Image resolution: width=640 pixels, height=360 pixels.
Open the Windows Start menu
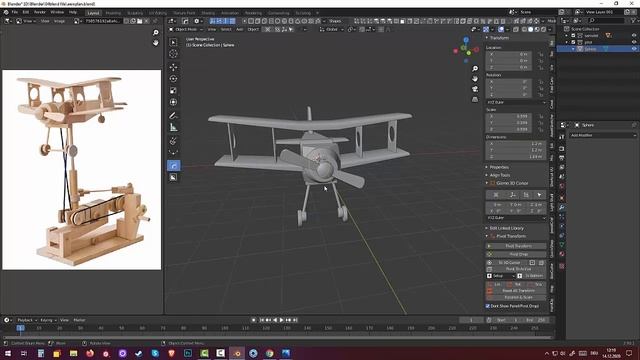(x=8, y=353)
